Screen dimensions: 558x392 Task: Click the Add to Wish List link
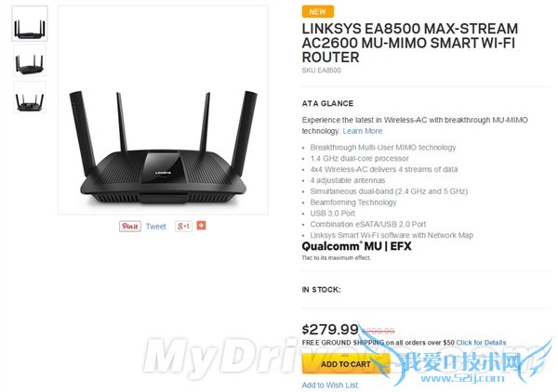click(x=329, y=385)
